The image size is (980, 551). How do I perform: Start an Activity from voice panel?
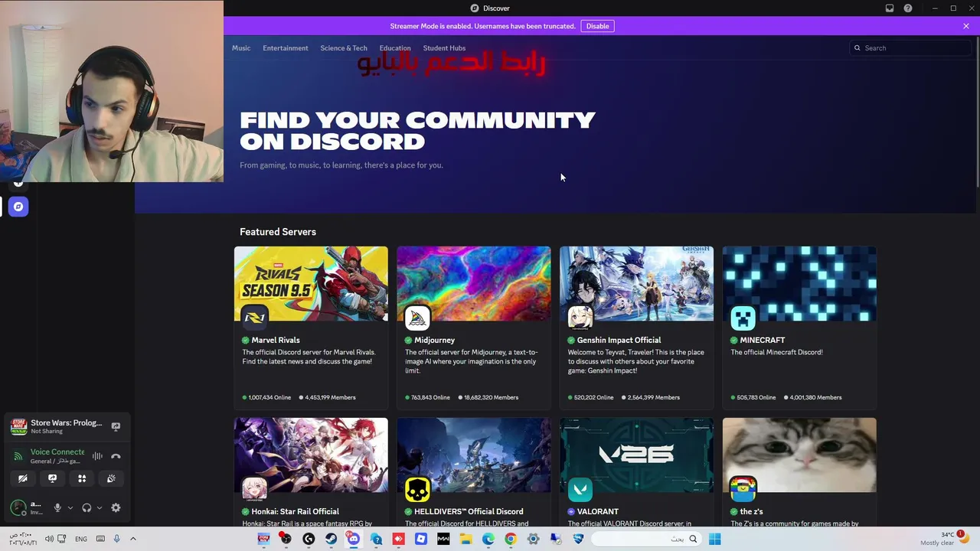click(x=82, y=478)
